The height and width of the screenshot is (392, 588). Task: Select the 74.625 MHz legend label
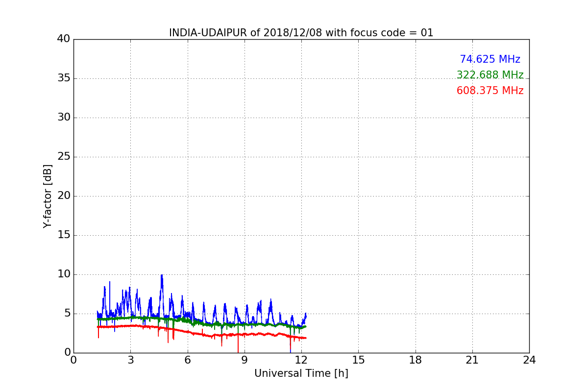tap(490, 59)
